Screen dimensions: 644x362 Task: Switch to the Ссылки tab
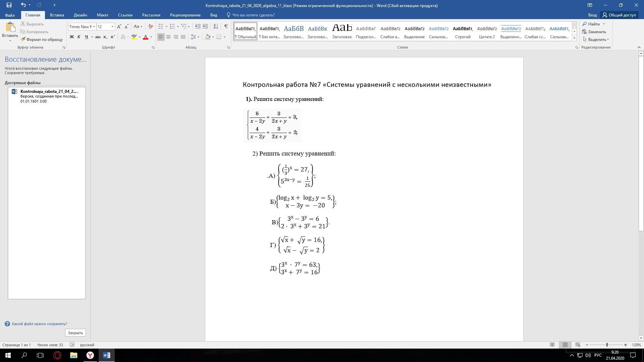pos(125,15)
